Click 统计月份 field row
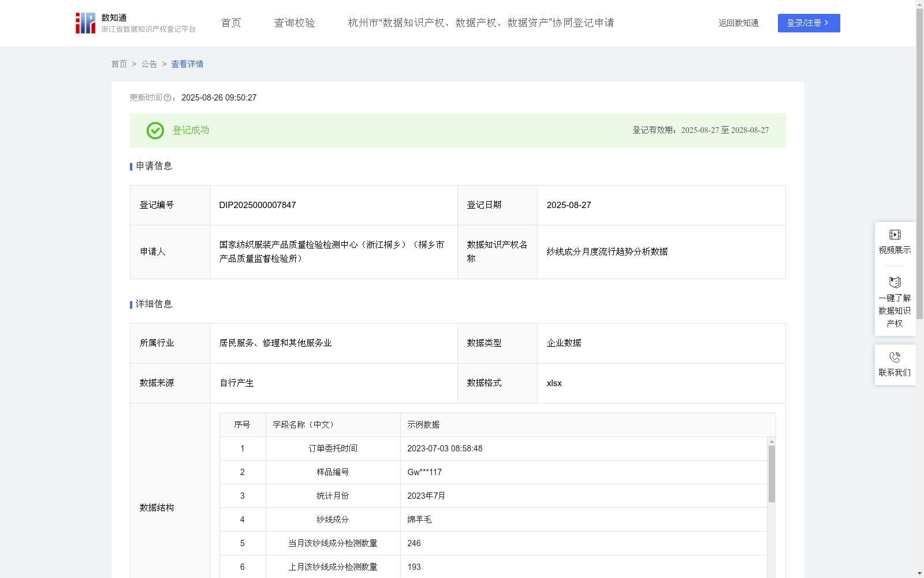Image resolution: width=924 pixels, height=578 pixels. tap(493, 496)
